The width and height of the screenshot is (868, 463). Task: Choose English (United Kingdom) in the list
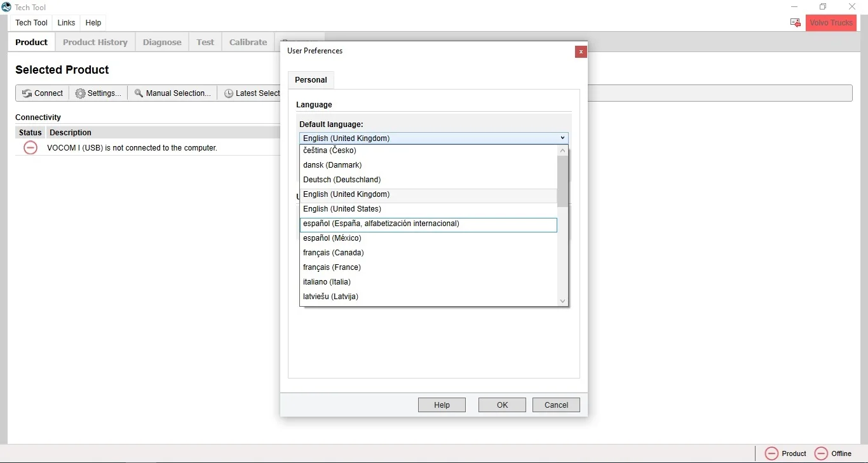(x=428, y=194)
